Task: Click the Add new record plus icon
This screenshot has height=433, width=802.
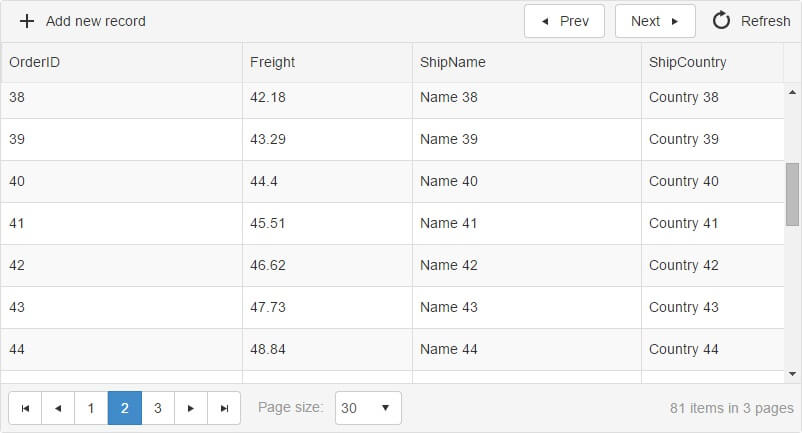Action: pyautogui.click(x=27, y=21)
